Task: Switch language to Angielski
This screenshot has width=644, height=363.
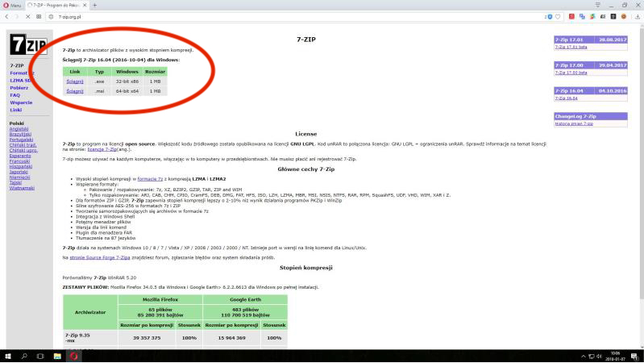Action: pos(19,129)
